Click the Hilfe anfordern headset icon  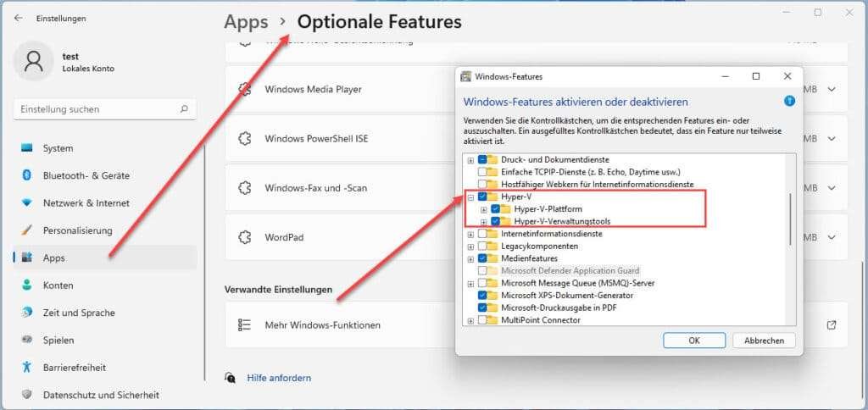click(x=231, y=378)
